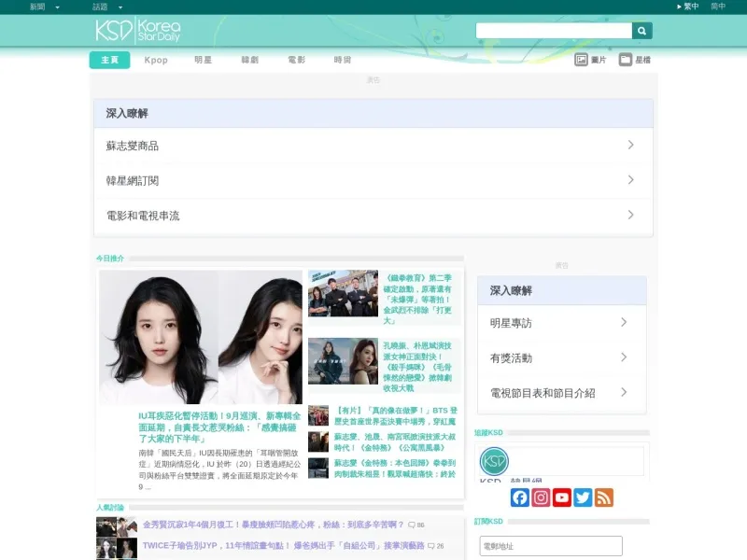Open the 明星專訪 sidebar chevron
747x560 pixels.
coord(624,322)
